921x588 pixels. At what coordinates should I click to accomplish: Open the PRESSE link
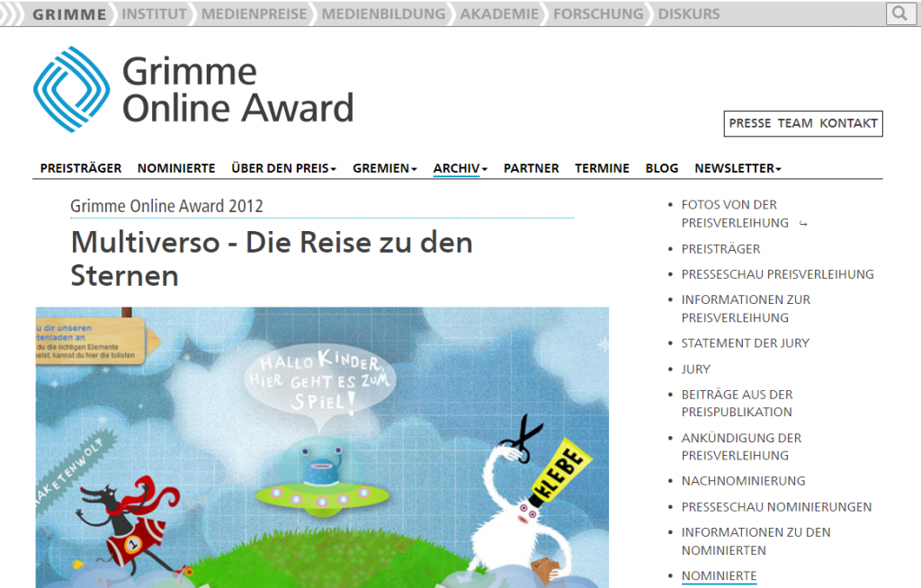[x=750, y=123]
